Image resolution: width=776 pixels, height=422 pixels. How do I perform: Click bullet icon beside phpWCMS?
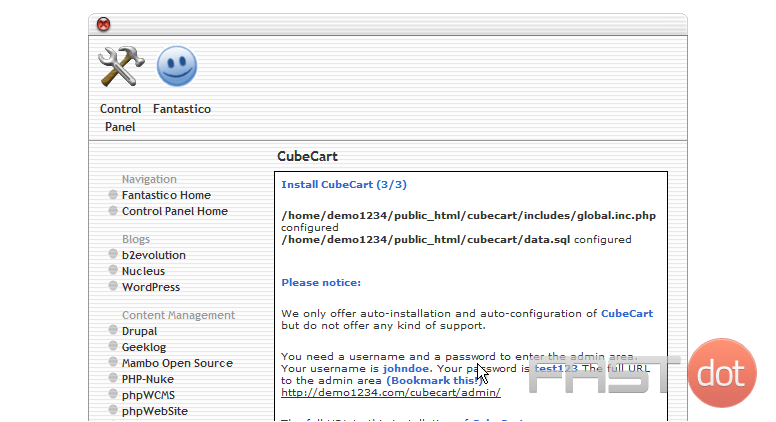coord(113,394)
